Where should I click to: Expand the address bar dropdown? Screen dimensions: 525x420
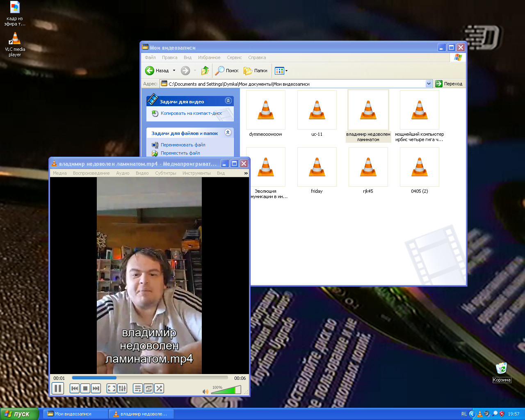[x=429, y=84]
